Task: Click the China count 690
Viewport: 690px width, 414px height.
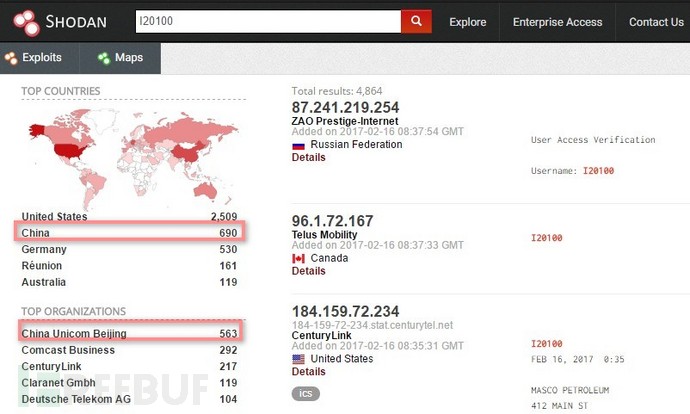Action: (x=228, y=233)
